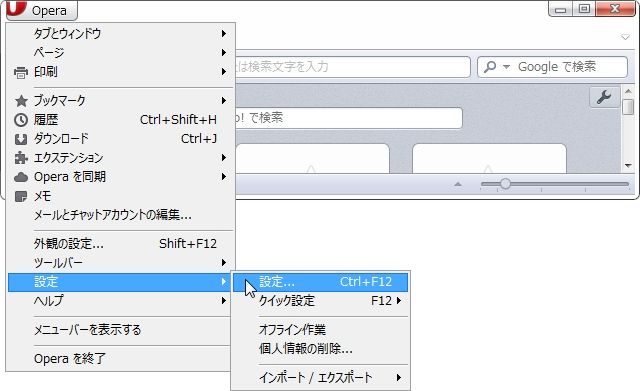Click the download icon beside ダウンロード

[21, 139]
